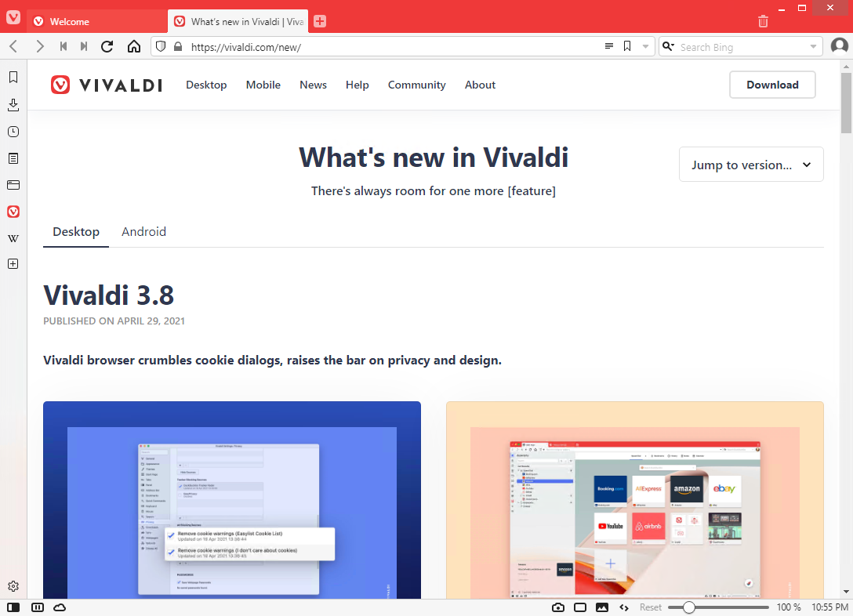Capture page with camera icon
The height and width of the screenshot is (616, 853).
558,607
